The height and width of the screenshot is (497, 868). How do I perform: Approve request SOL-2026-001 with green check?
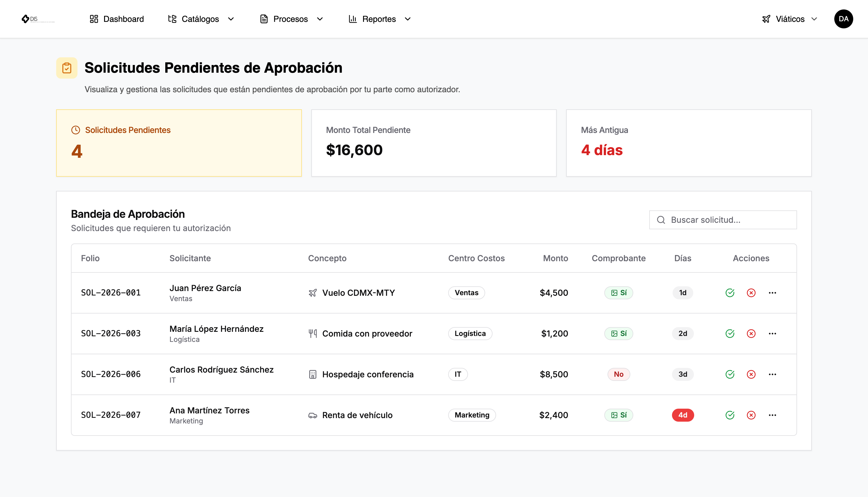click(730, 293)
